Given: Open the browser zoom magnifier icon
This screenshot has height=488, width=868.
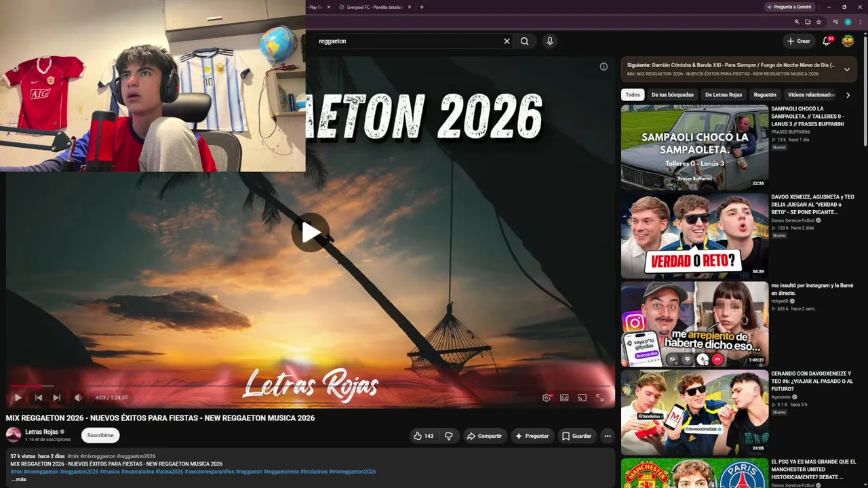Looking at the screenshot, I should (797, 22).
